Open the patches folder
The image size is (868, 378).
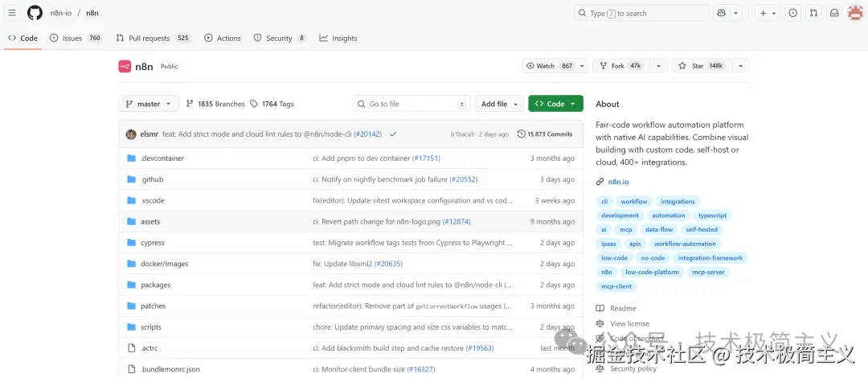[x=153, y=306]
